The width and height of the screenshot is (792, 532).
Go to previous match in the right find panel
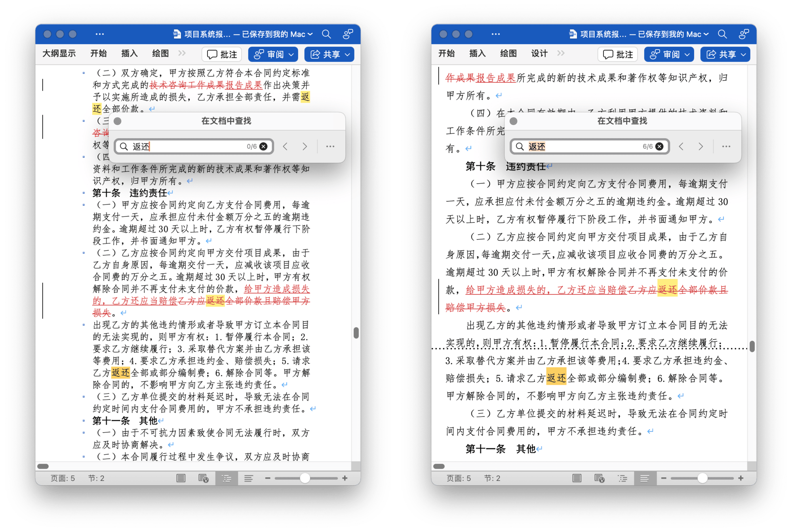(682, 146)
